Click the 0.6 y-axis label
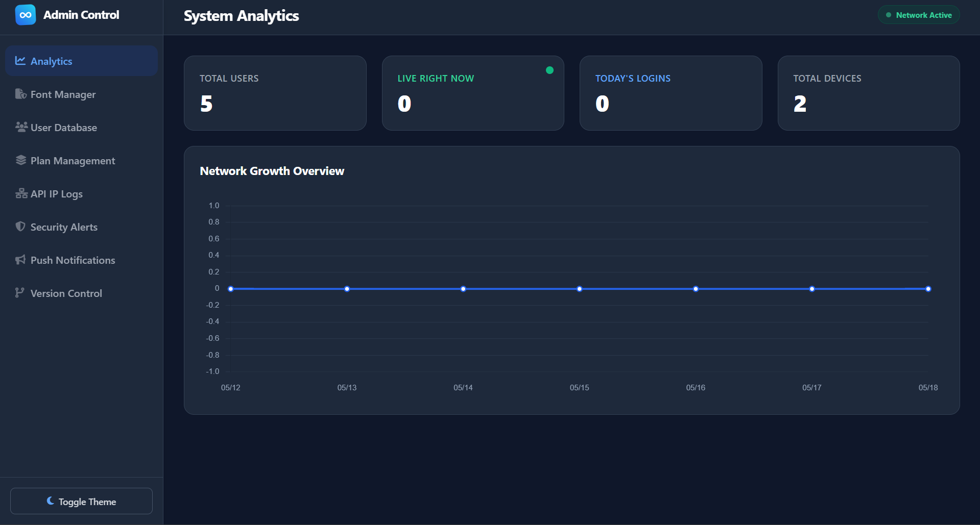This screenshot has width=980, height=525. pyautogui.click(x=214, y=239)
